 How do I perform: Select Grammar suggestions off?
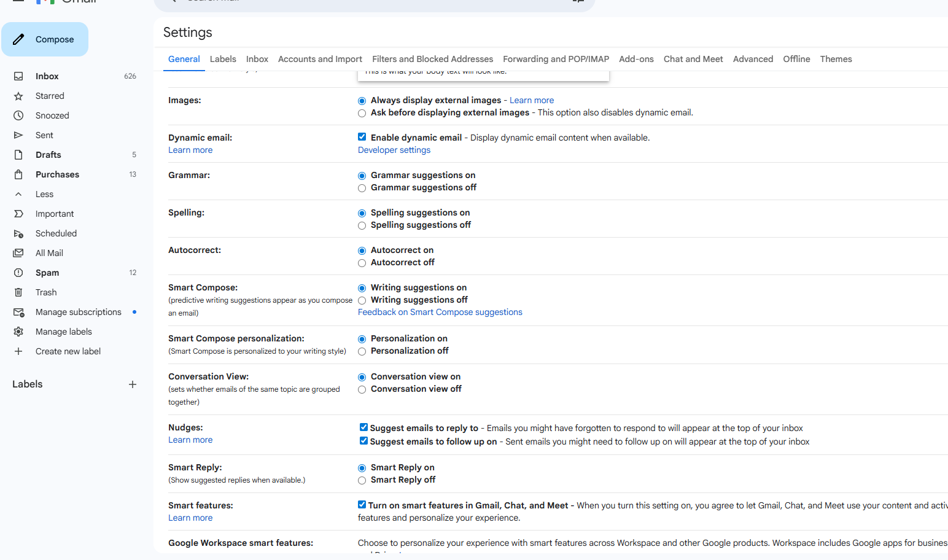[x=362, y=188]
